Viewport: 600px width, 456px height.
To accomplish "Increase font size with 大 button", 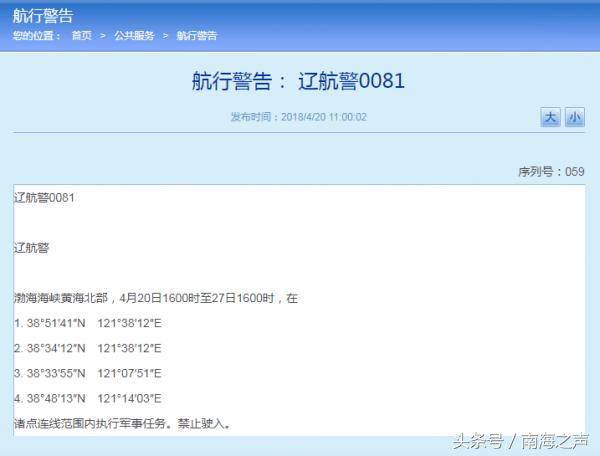I will 550,117.
